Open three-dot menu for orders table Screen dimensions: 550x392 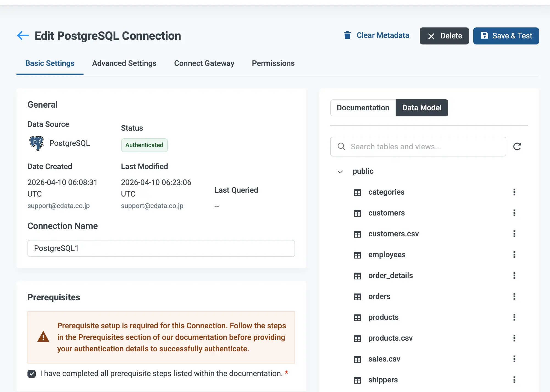514,296
